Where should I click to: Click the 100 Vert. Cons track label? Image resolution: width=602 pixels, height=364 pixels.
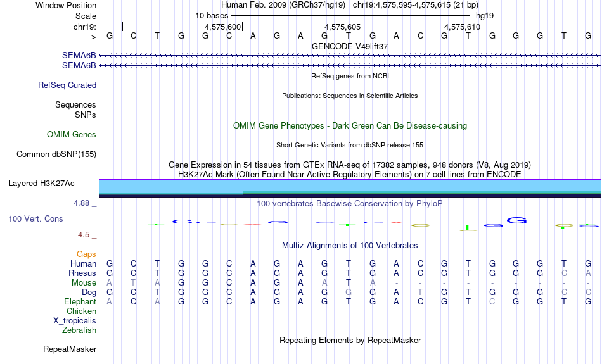(x=35, y=218)
